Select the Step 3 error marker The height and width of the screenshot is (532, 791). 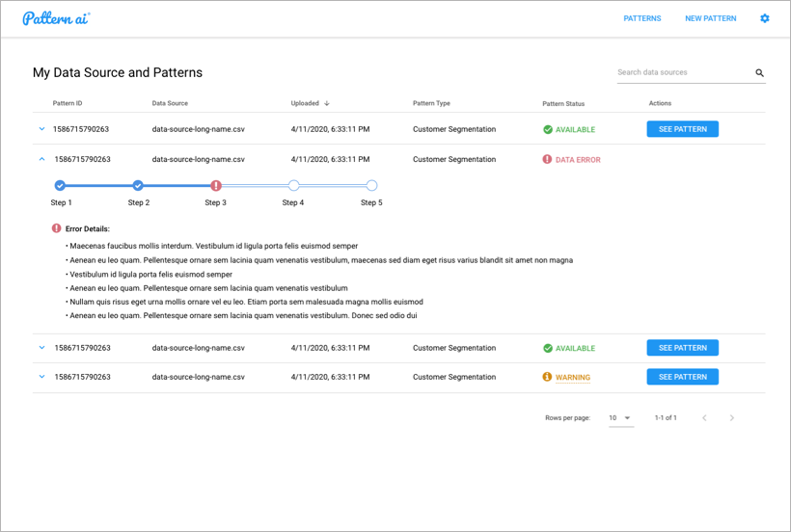pos(216,185)
